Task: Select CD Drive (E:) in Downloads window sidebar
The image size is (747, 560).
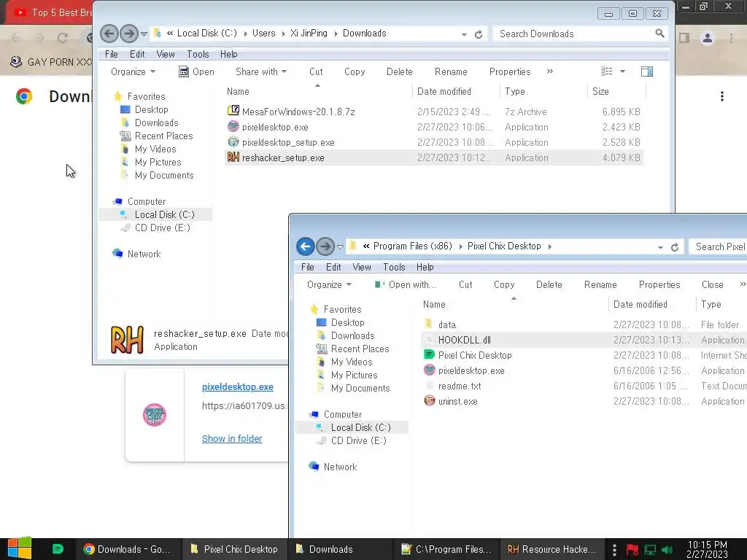Action: [162, 227]
